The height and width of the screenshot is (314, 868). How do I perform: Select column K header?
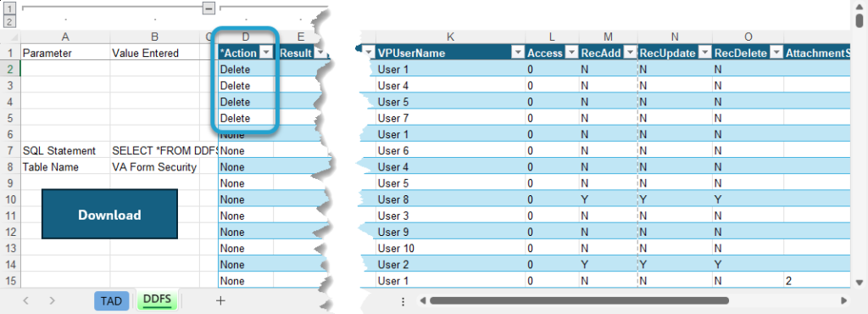click(x=450, y=37)
